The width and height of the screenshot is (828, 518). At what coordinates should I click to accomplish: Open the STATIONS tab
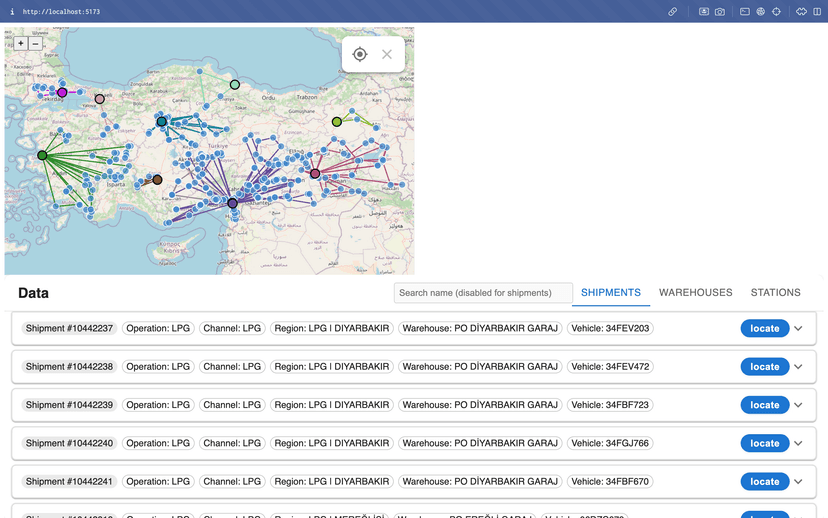pos(775,293)
